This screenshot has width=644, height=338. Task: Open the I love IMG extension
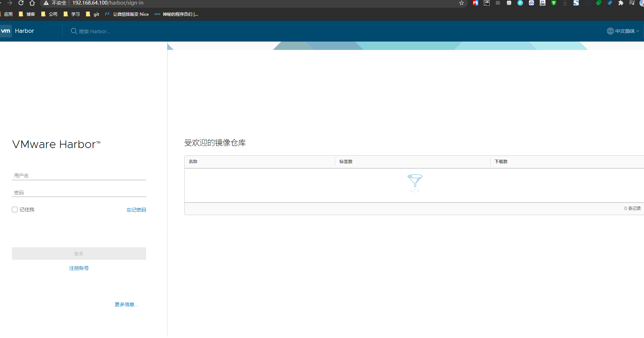point(543,3)
